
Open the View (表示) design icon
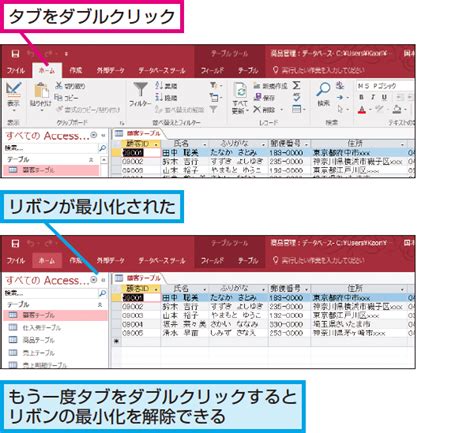click(x=14, y=89)
